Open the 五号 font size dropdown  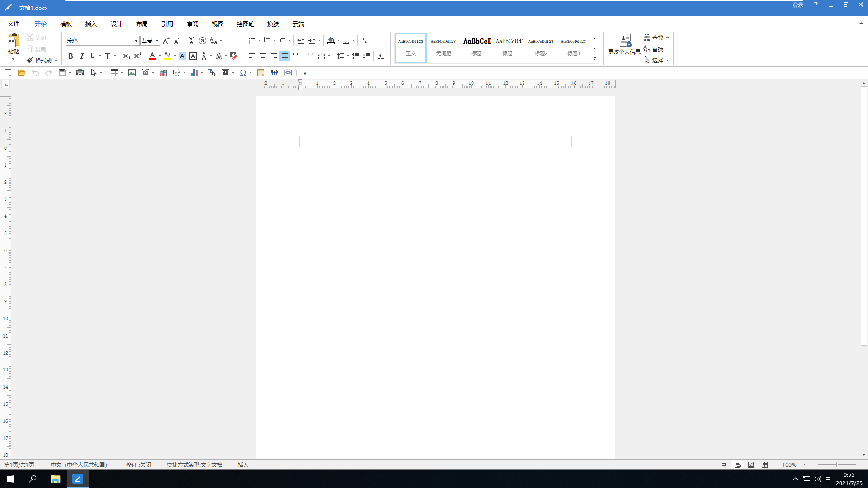click(157, 41)
